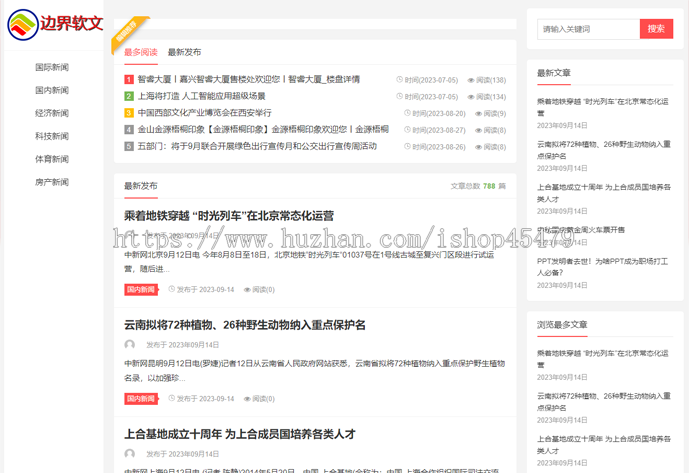689x473 pixels.
Task: Open 经济新闻 in the sidebar
Action: coord(52,113)
